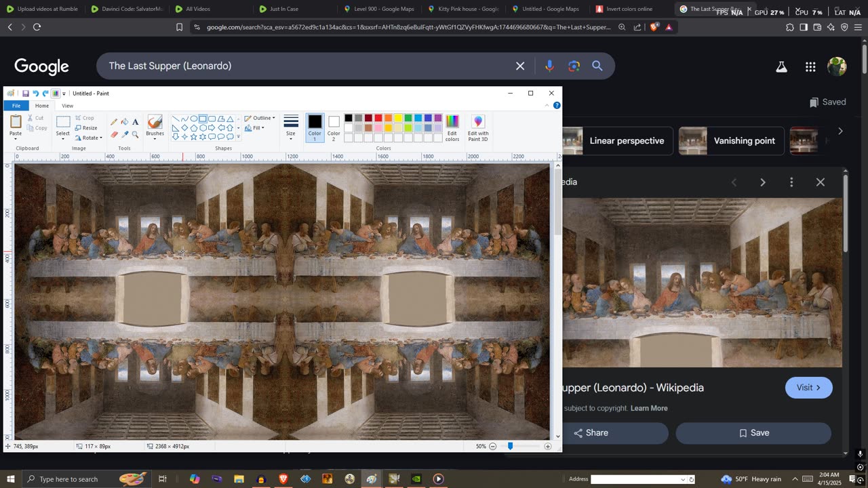Open Customize Quick Access Toolbar dropdown

click(64, 94)
